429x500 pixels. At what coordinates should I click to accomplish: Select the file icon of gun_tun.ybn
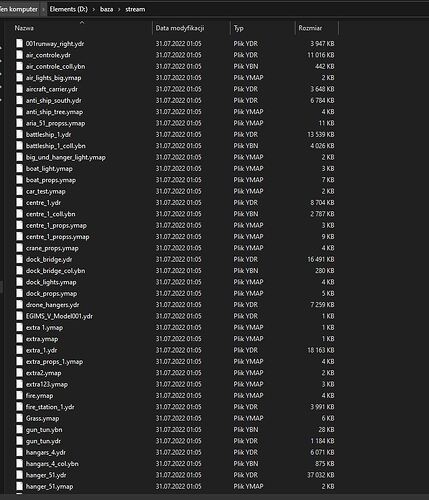(x=20, y=430)
